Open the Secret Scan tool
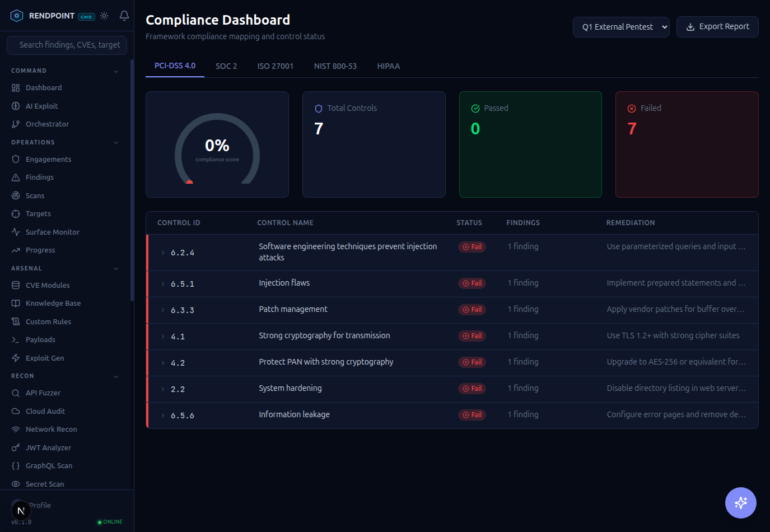Image resolution: width=770 pixels, height=532 pixels. [45, 483]
